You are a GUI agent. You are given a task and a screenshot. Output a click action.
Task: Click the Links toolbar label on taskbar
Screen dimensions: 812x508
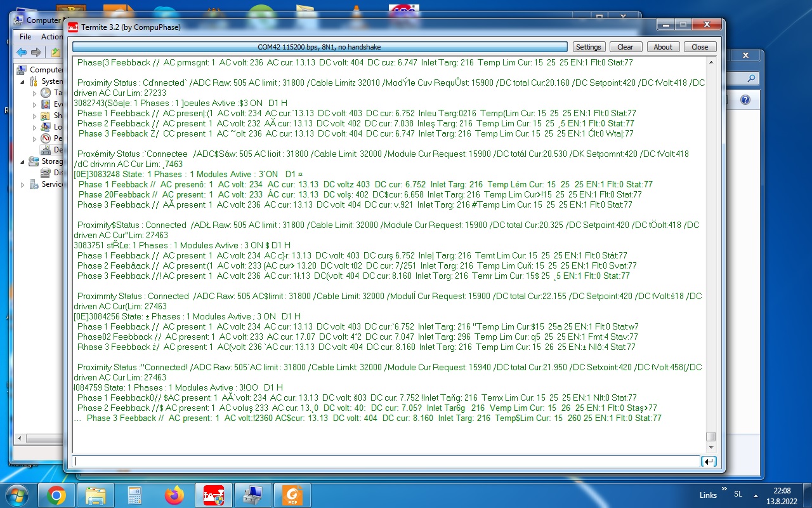(709, 495)
